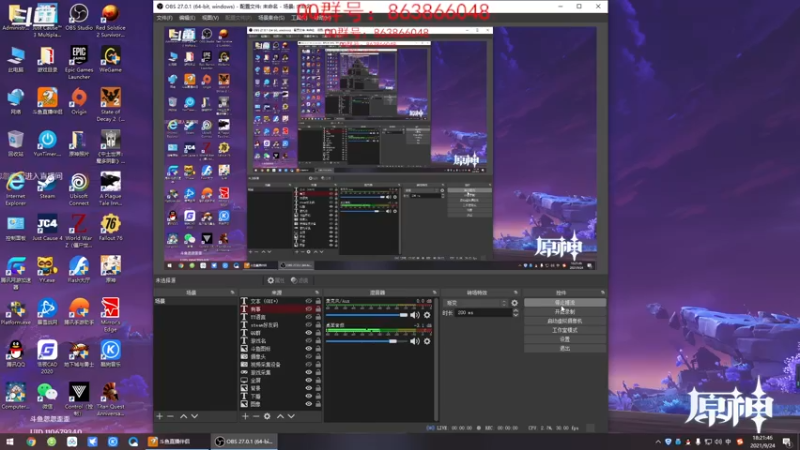Image resolution: width=800 pixels, height=450 pixels.
Task: Switch to 斗鱼直播伴侣 taskbar window
Action: [175, 442]
